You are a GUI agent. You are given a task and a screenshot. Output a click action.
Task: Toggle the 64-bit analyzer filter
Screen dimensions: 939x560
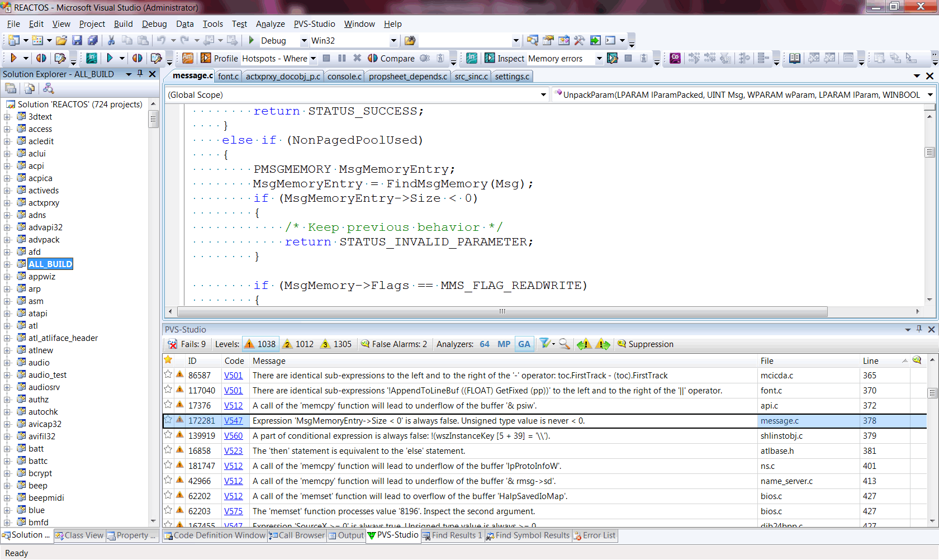(485, 344)
